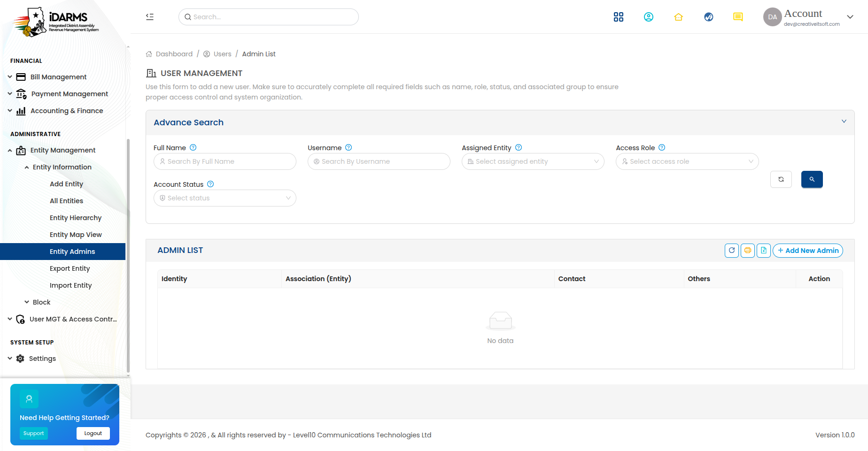Open the Select access role dropdown

click(x=687, y=161)
